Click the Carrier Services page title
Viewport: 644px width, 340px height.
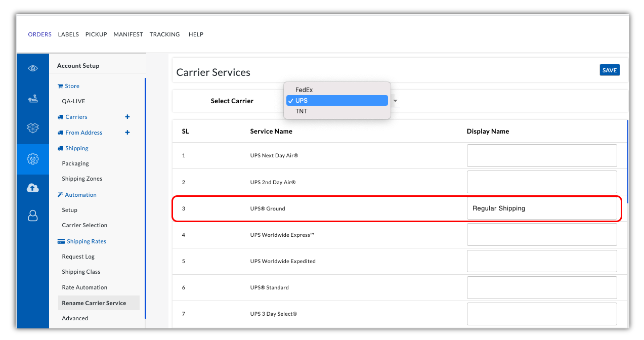213,72
